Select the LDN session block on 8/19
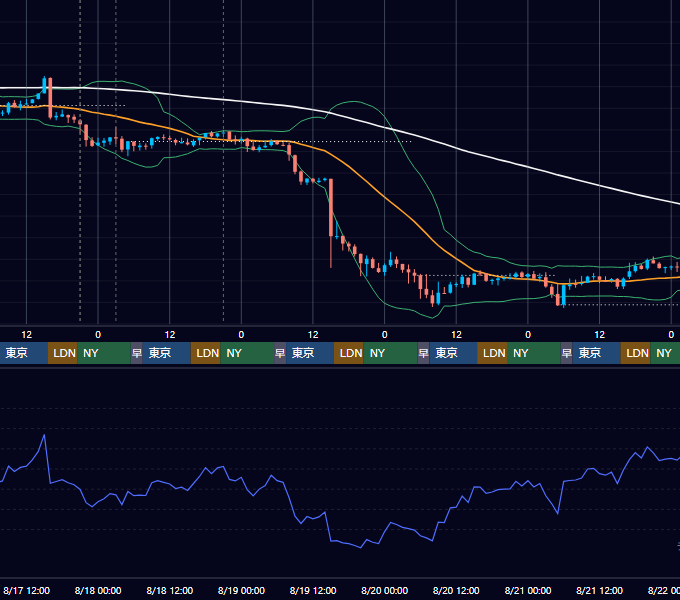The height and width of the screenshot is (600, 680). point(349,353)
